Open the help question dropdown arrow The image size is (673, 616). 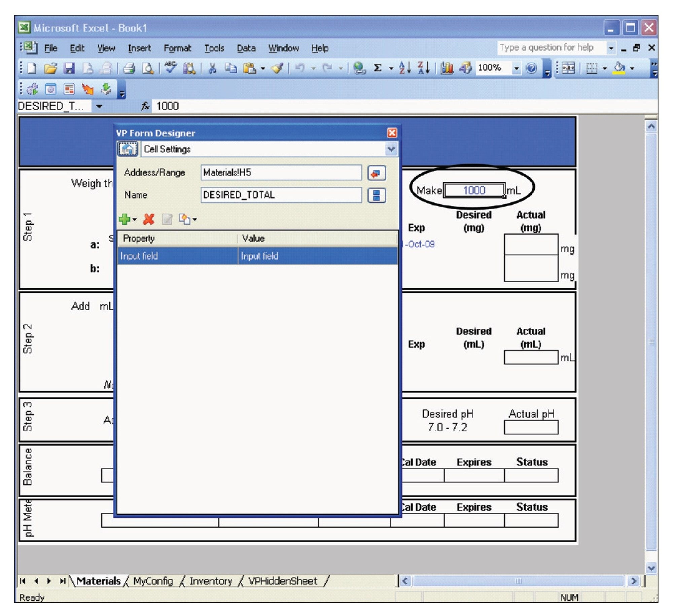coord(611,48)
